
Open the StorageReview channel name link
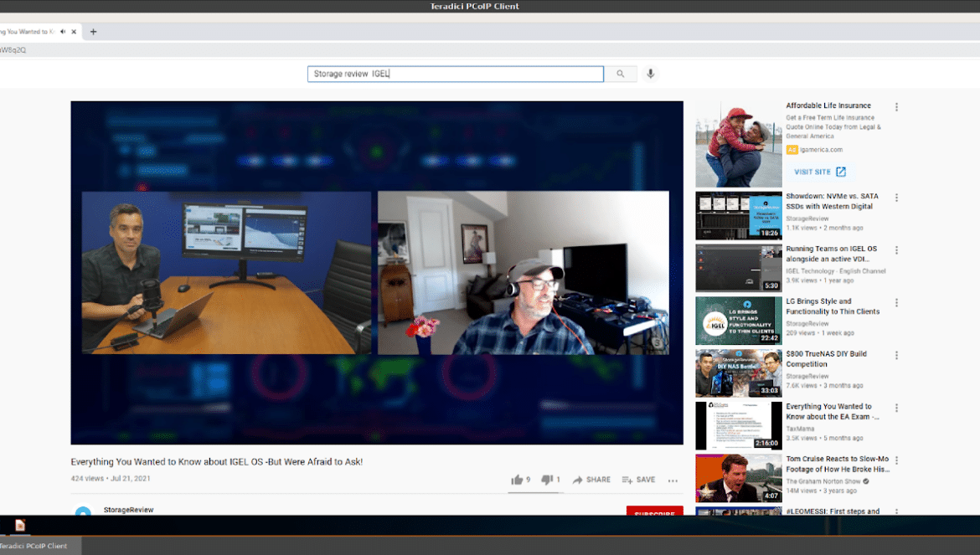click(129, 510)
